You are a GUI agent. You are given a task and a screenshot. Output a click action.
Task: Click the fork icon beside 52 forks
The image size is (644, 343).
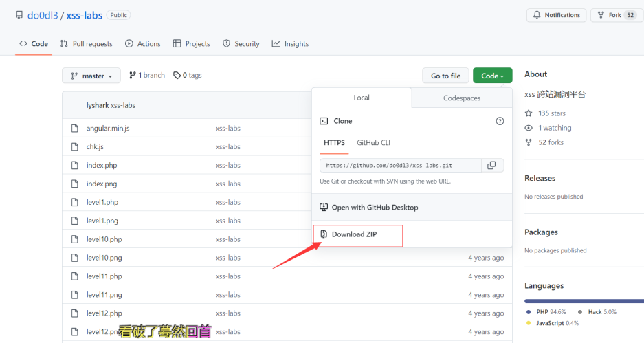click(529, 142)
